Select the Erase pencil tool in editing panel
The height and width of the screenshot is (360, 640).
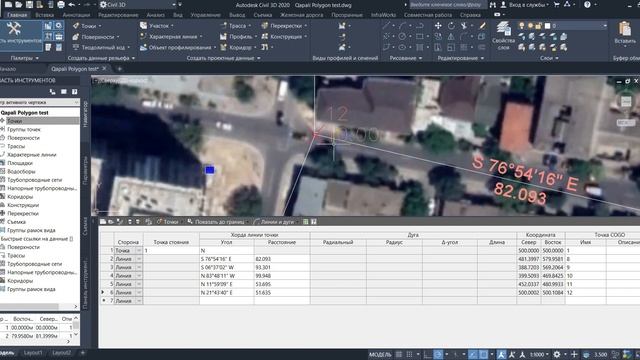[x=482, y=26]
